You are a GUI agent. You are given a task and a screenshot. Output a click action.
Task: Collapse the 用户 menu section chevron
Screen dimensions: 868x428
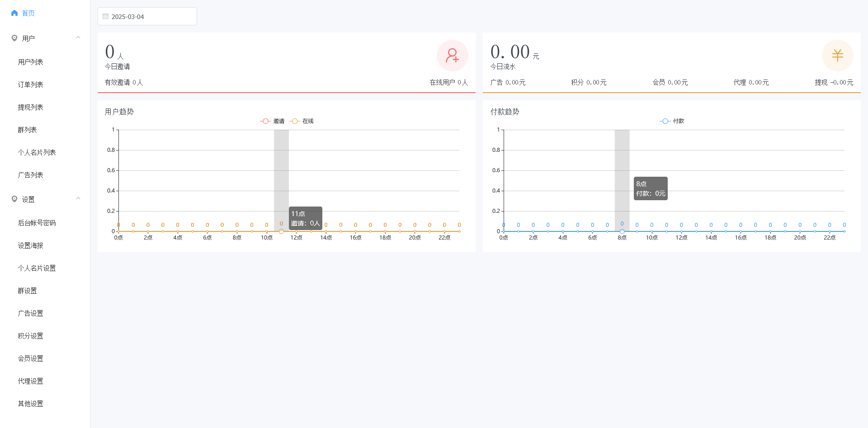pyautogui.click(x=78, y=38)
